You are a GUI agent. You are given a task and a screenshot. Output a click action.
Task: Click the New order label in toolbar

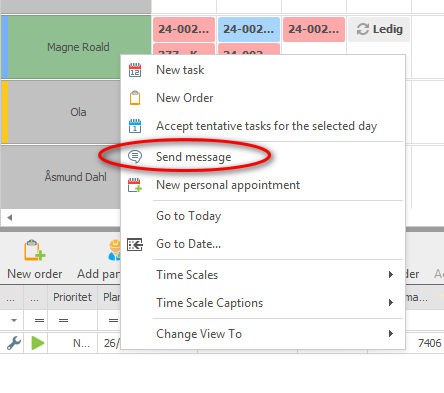click(35, 274)
